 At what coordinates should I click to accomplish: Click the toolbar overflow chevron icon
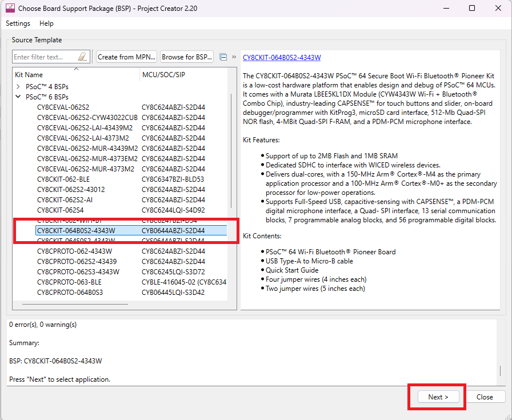click(234, 57)
